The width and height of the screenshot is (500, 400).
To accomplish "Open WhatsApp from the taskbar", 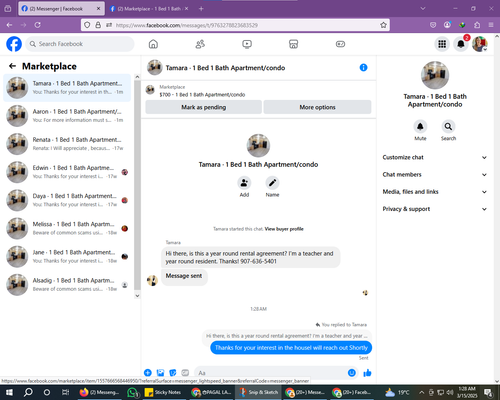I will pyautogui.click(x=133, y=392).
